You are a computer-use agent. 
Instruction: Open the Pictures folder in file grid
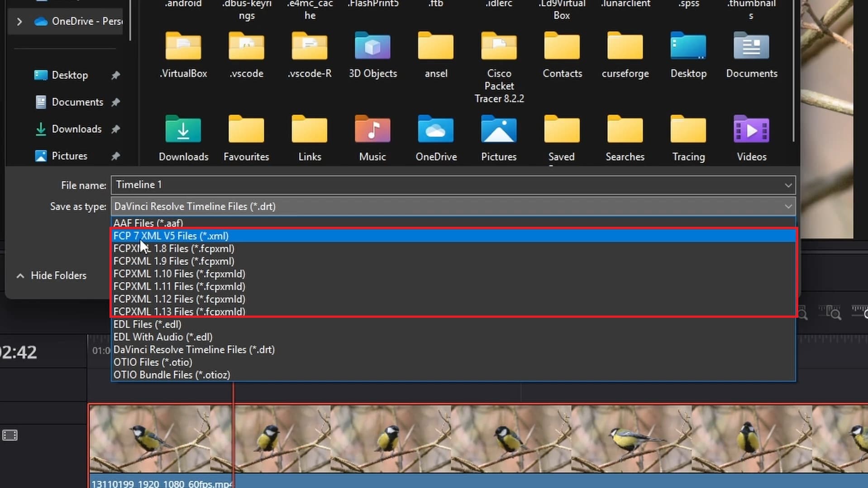coord(499,139)
